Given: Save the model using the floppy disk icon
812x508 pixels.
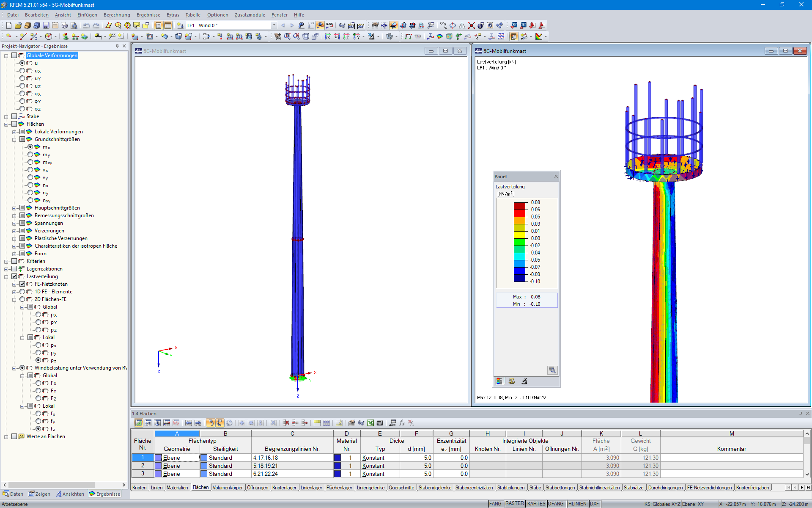Looking at the screenshot, I should (46, 25).
